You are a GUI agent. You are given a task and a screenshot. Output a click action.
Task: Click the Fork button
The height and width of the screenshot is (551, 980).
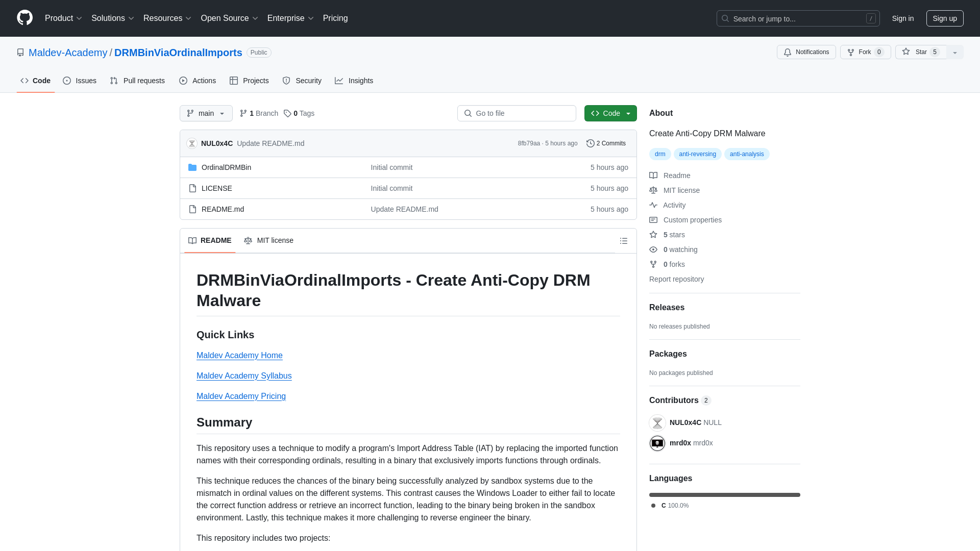pyautogui.click(x=865, y=52)
